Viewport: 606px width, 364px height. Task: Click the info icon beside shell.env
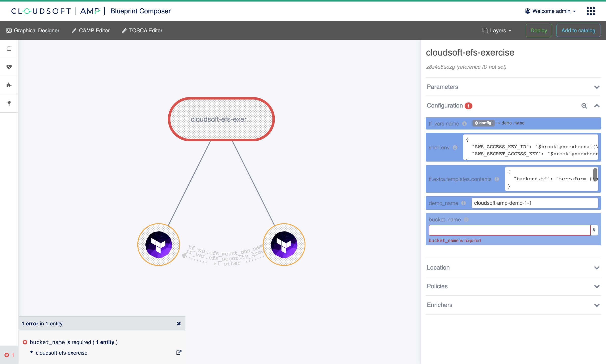pos(455,147)
